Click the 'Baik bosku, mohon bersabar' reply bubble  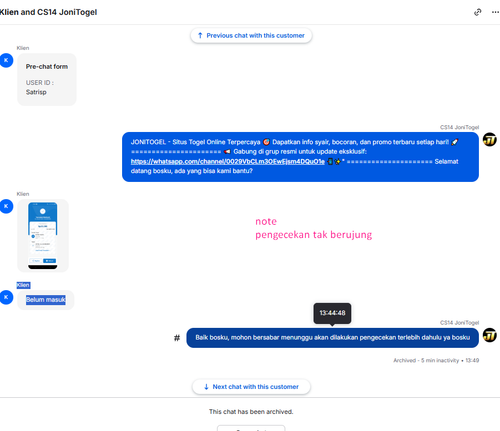332,338
